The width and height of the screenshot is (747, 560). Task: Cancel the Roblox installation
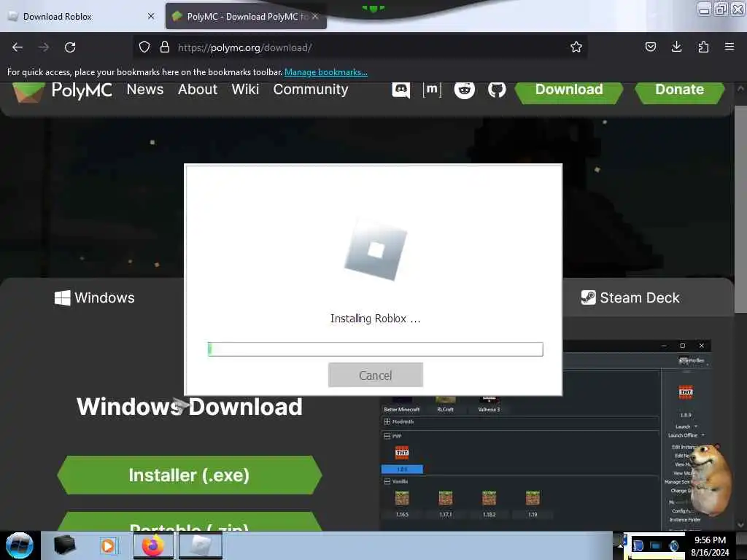(376, 375)
